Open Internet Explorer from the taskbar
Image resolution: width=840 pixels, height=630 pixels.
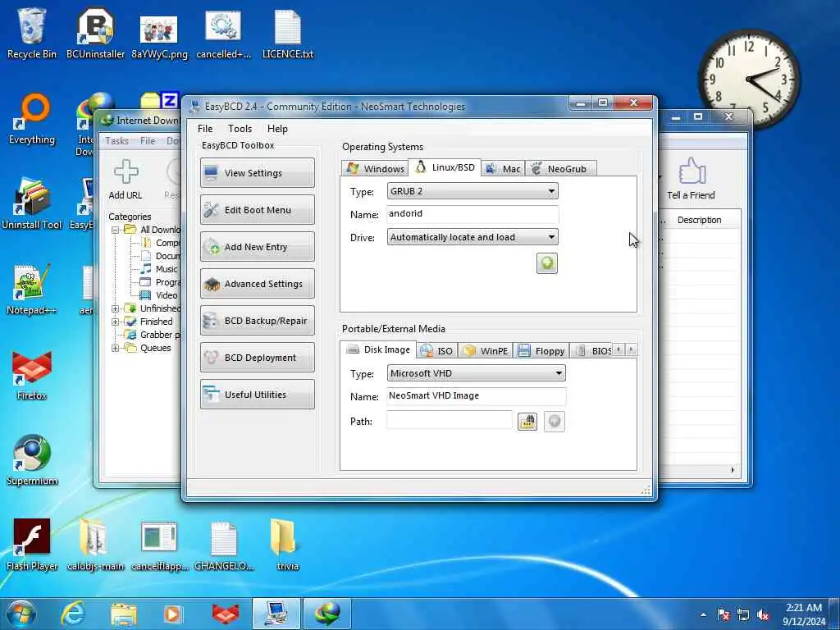coord(73,614)
